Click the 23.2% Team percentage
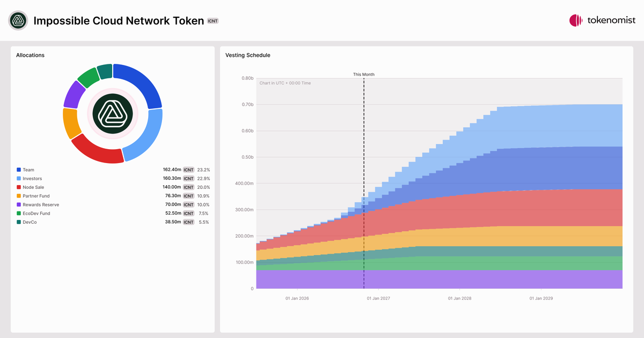The width and height of the screenshot is (644, 338). (x=203, y=170)
